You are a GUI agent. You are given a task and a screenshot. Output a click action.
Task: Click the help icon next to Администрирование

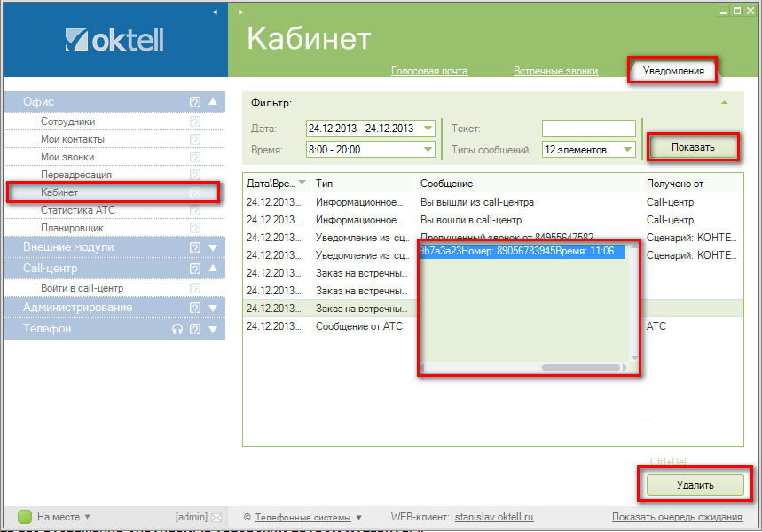coord(195,308)
